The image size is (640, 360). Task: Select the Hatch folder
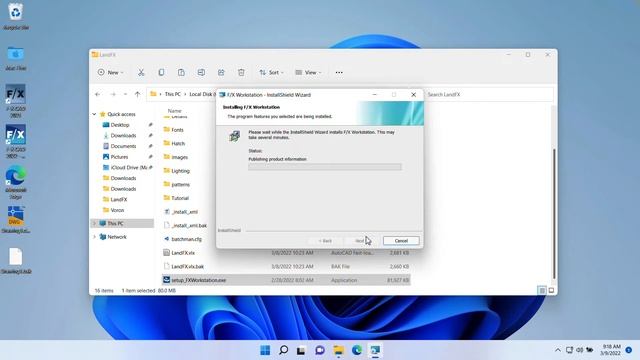178,143
